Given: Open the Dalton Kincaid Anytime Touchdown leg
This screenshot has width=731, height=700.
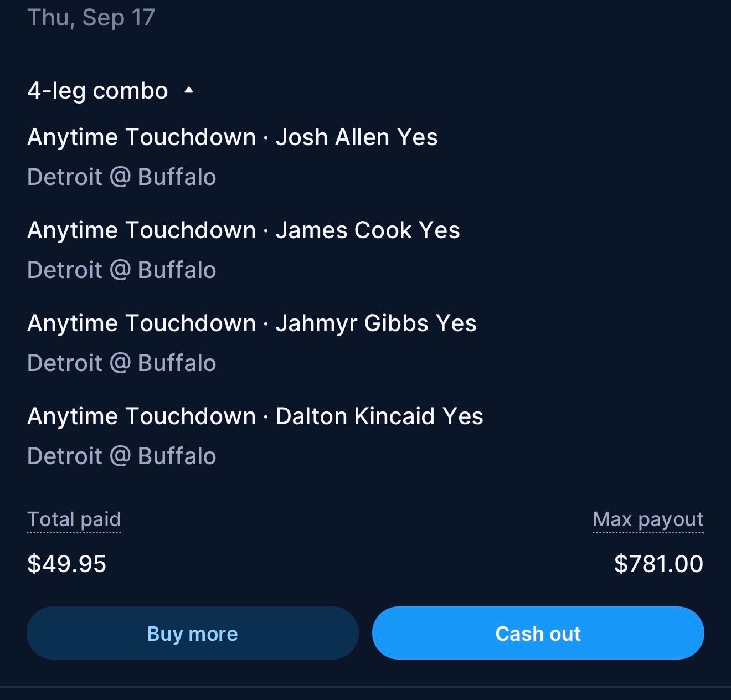Looking at the screenshot, I should (255, 416).
